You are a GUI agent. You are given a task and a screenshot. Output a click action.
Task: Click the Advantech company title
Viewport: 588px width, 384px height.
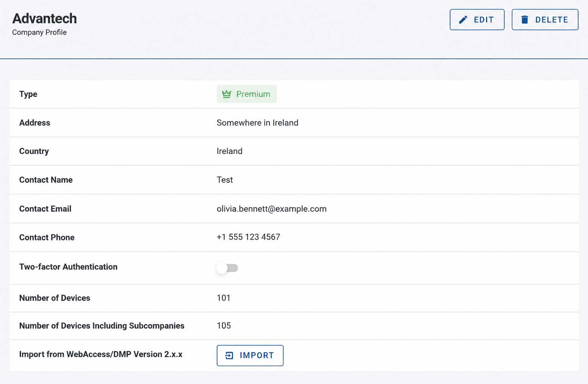[x=44, y=19]
